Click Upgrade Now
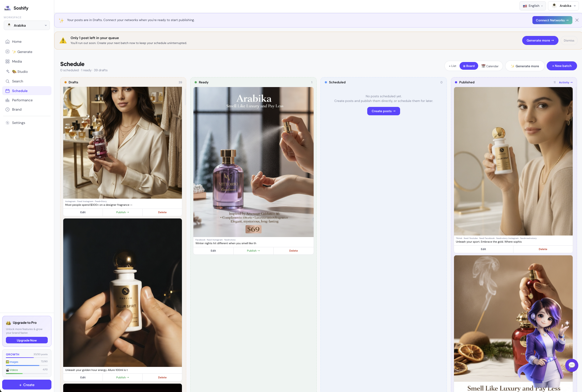The width and height of the screenshot is (582, 392). 27,340
